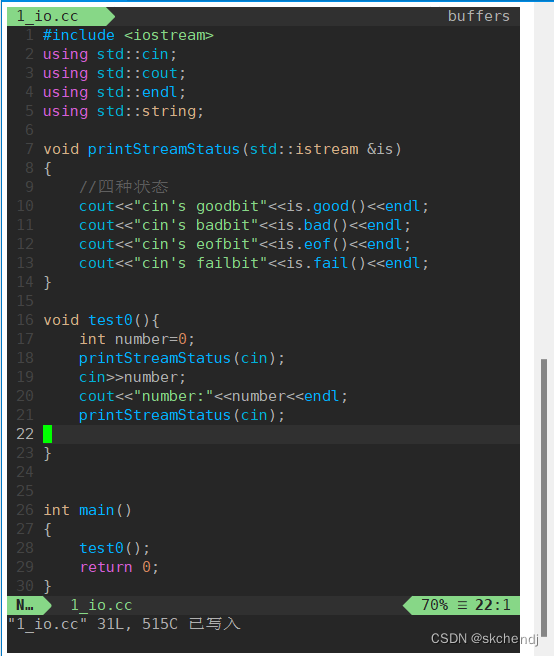This screenshot has width=554, height=656.
Task: Click closing brace on line 30
Action: point(47,586)
